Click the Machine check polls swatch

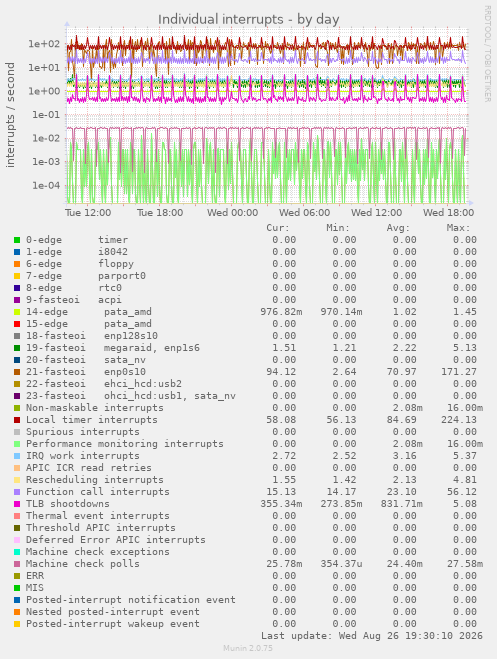pyautogui.click(x=17, y=564)
